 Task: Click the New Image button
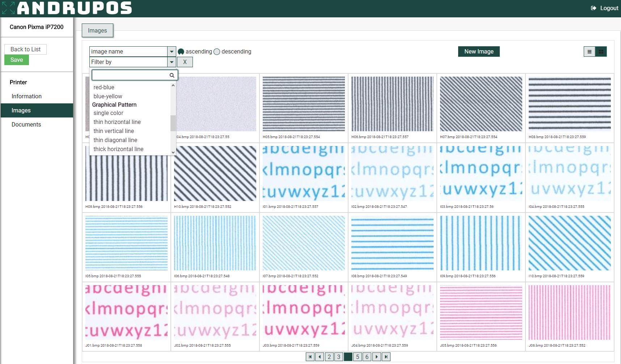coord(478,52)
